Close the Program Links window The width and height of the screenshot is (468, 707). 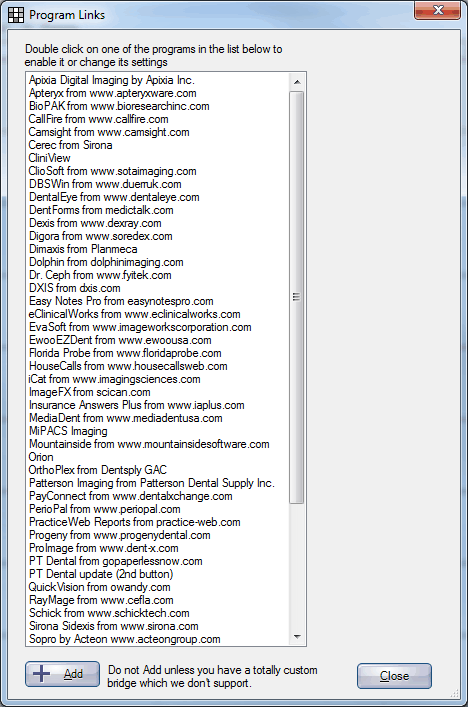point(438,10)
